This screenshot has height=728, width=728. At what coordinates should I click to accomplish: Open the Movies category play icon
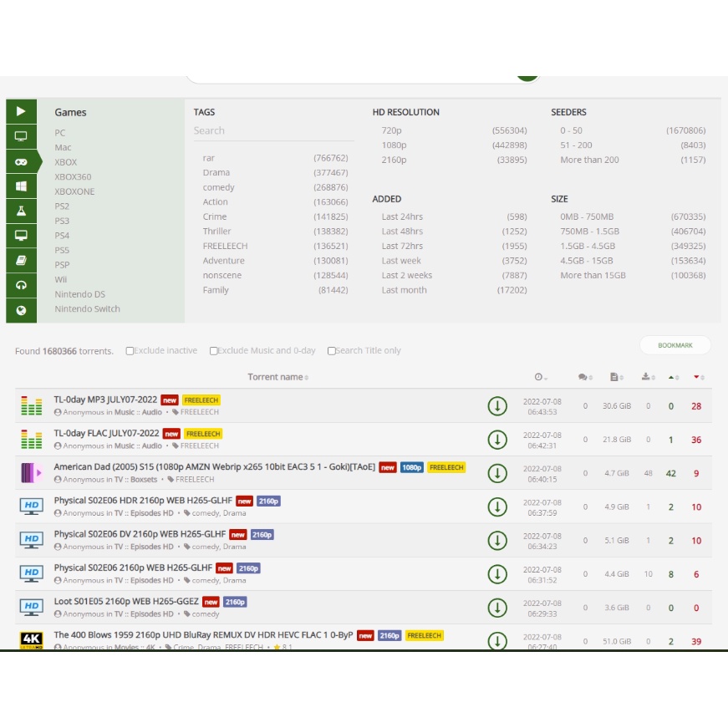pyautogui.click(x=21, y=111)
